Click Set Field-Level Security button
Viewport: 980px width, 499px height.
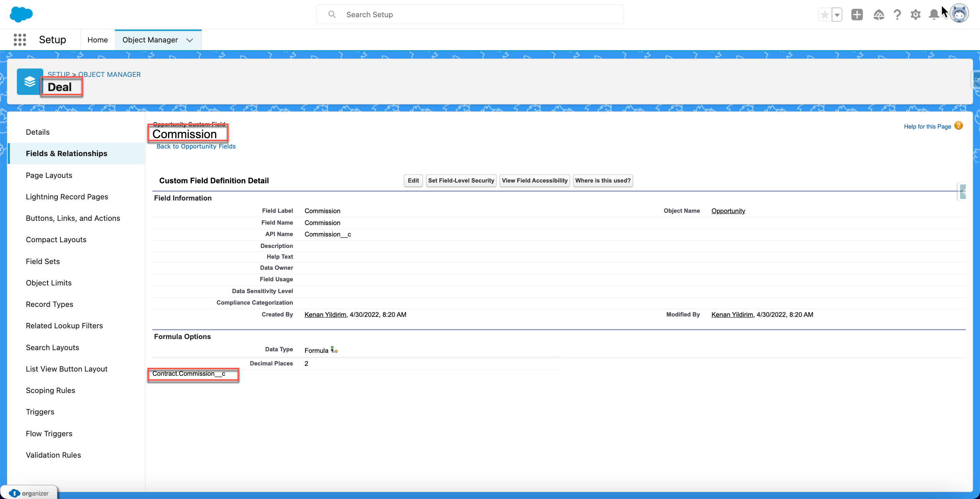click(x=461, y=181)
